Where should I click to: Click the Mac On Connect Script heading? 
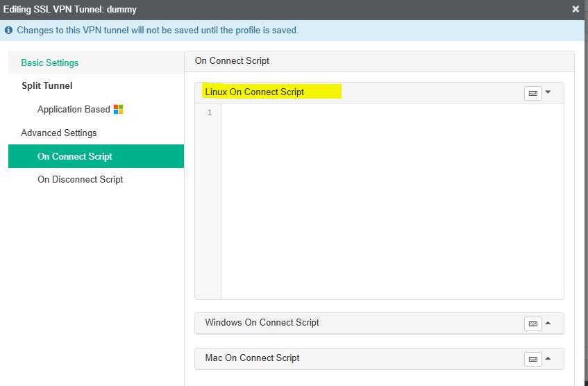tap(253, 358)
